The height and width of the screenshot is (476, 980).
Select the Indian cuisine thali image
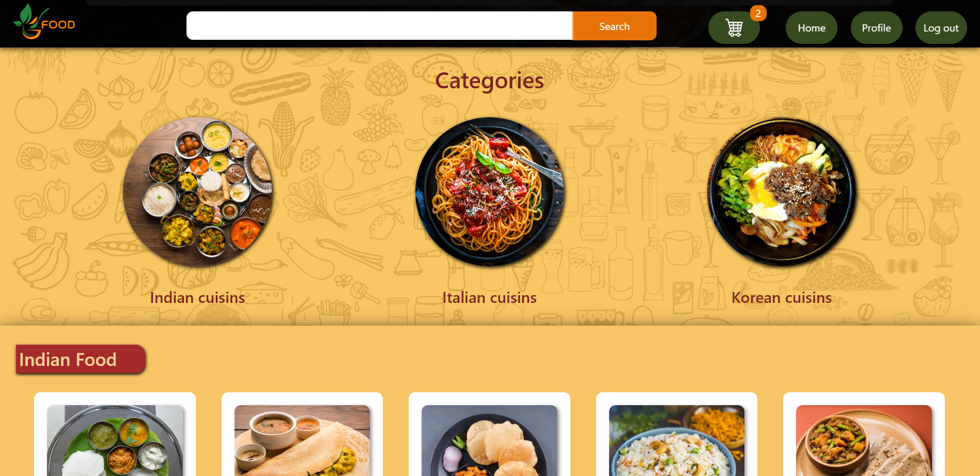(x=197, y=192)
